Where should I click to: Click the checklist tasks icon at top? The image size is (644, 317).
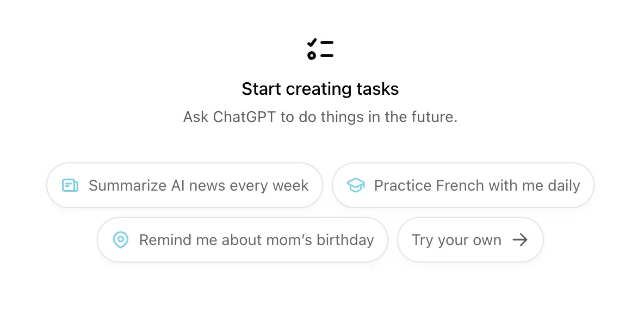pos(320,49)
